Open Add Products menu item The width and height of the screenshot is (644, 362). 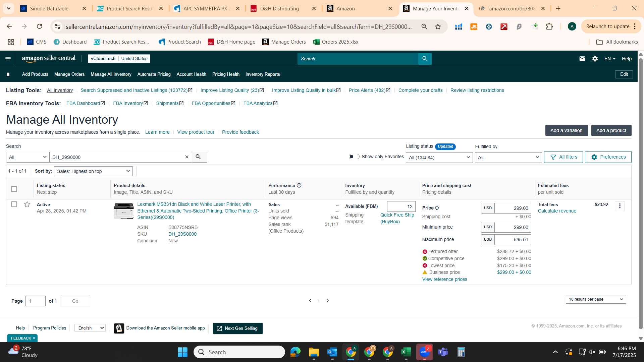[x=35, y=74]
